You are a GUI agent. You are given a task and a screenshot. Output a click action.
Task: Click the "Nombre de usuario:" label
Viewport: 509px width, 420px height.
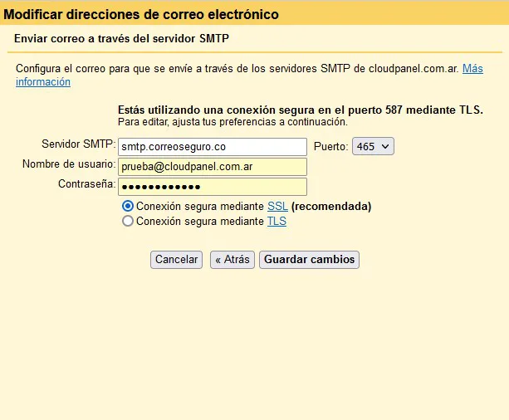pos(68,165)
